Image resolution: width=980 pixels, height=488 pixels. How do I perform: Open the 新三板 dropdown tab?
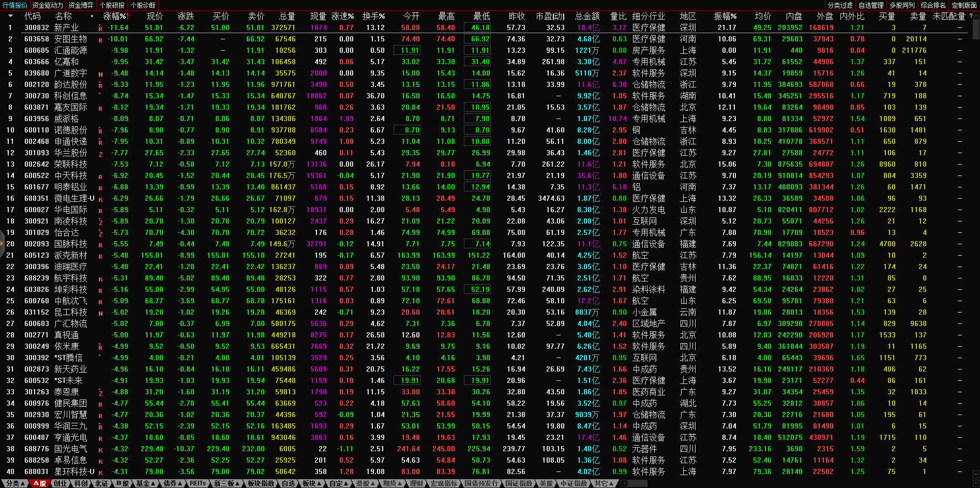227,483
